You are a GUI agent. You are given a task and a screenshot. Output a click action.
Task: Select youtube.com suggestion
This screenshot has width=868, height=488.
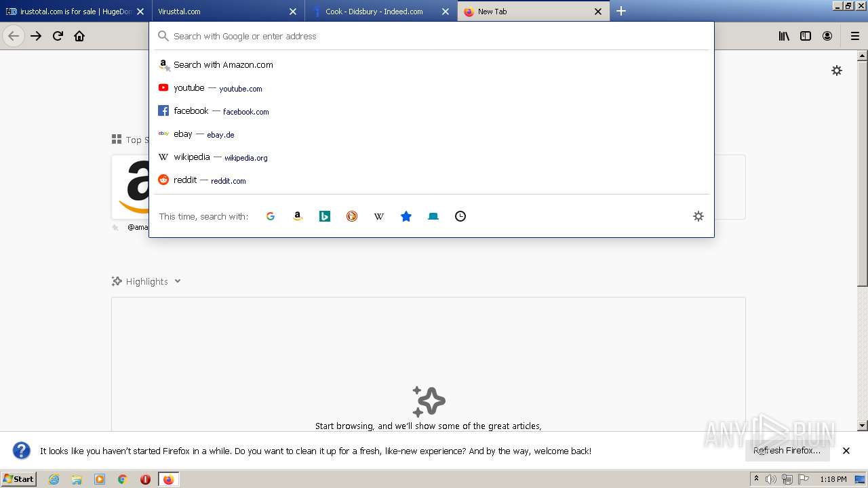431,88
